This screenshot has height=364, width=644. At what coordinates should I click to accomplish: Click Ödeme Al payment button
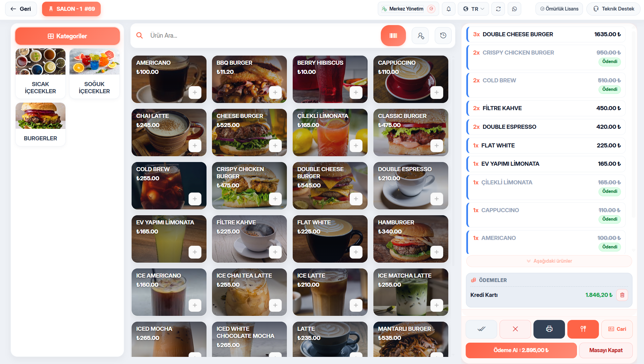(521, 350)
